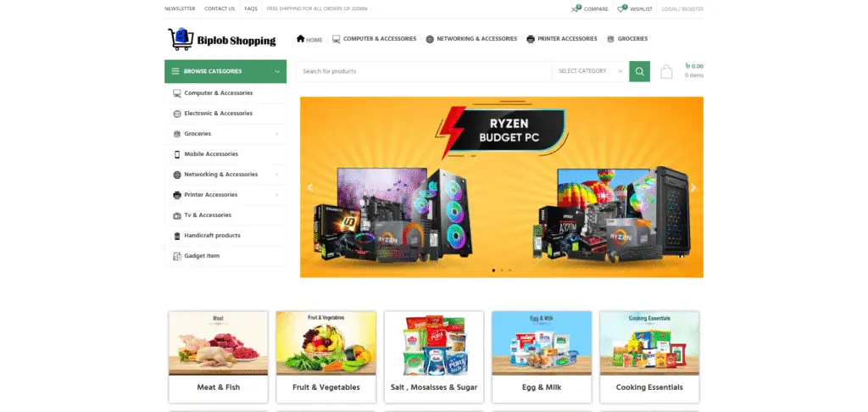Image resolution: width=868 pixels, height=412 pixels.
Task: Expand the Groceries sidebar submenu arrow
Action: pos(277,134)
